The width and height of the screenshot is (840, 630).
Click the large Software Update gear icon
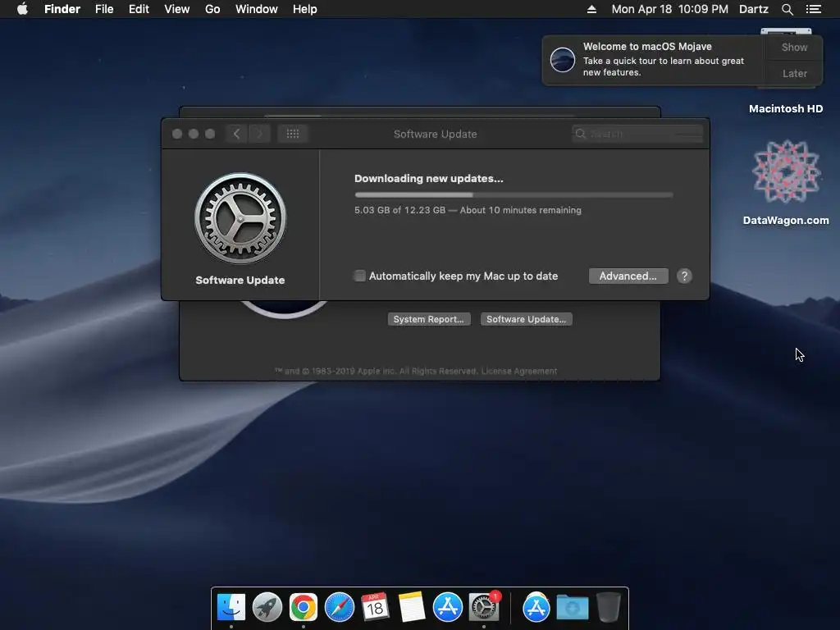(x=240, y=218)
